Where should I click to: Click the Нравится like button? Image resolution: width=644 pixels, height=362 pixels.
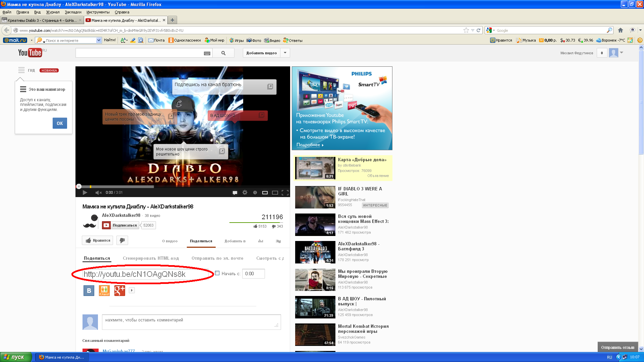point(98,240)
